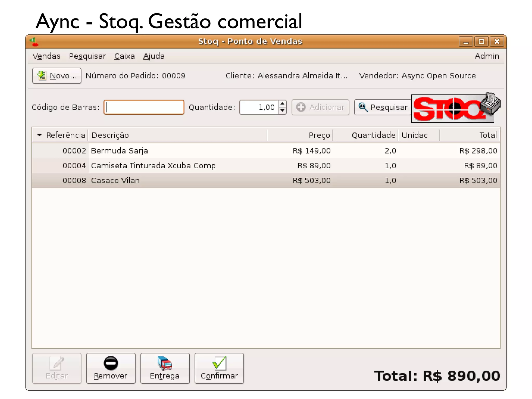
Task: Click the Editar pencil button
Action: [x=57, y=368]
